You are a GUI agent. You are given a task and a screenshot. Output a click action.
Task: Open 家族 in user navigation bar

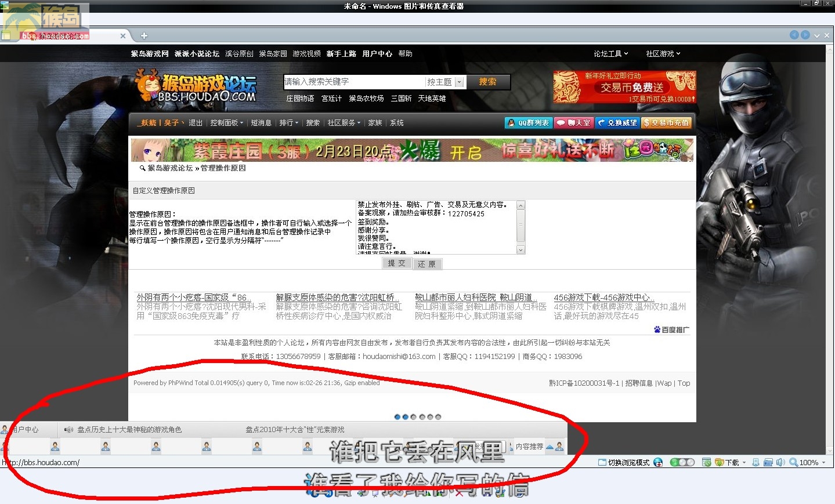(x=375, y=123)
